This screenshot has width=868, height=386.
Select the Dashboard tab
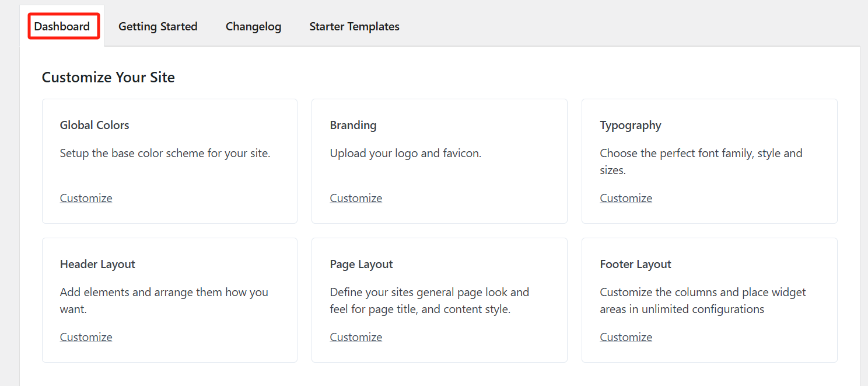[63, 26]
